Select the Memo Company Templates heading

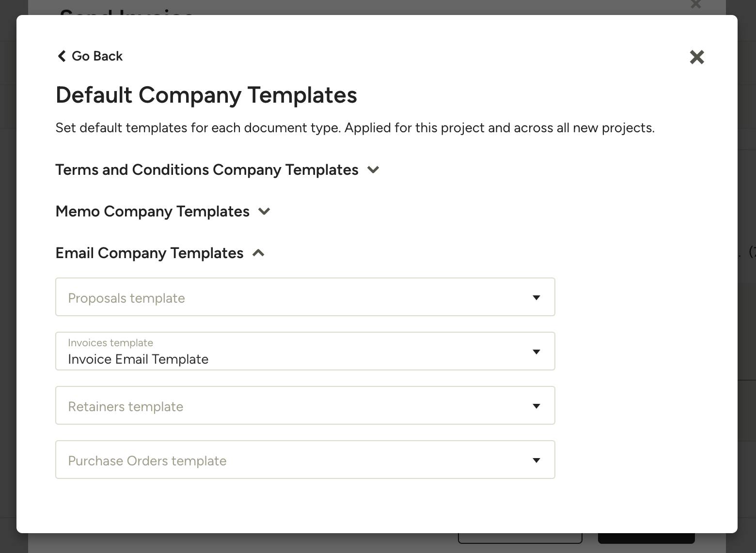[x=152, y=212]
